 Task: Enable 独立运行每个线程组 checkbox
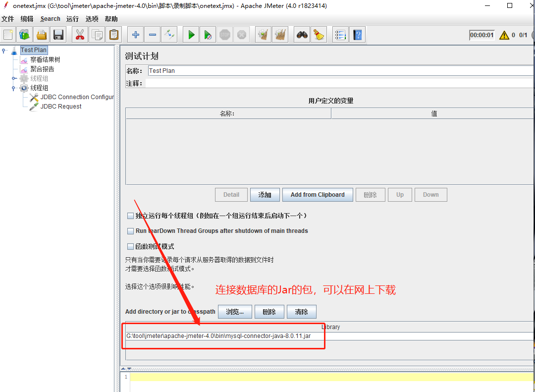click(130, 216)
